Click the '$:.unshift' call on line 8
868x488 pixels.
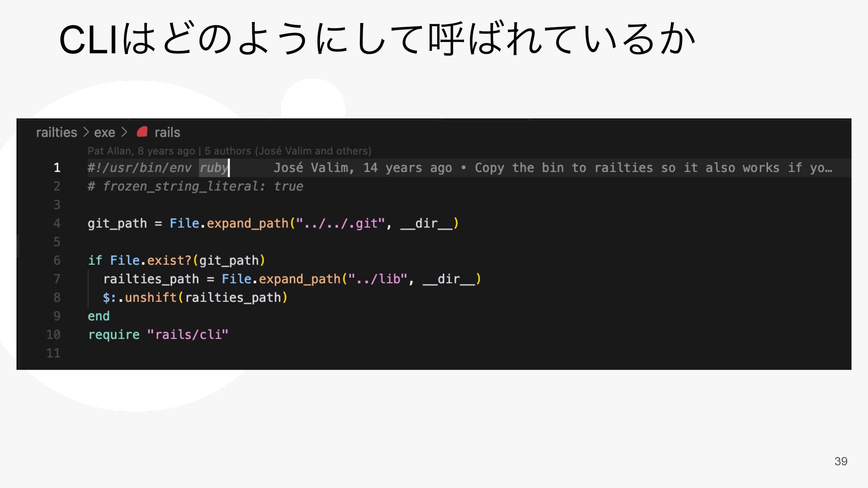(x=140, y=297)
